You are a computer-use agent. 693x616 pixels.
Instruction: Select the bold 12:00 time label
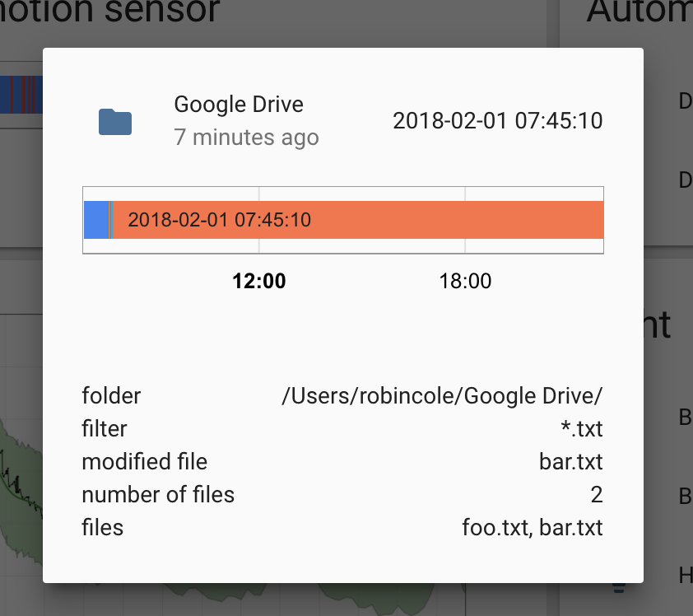click(260, 281)
